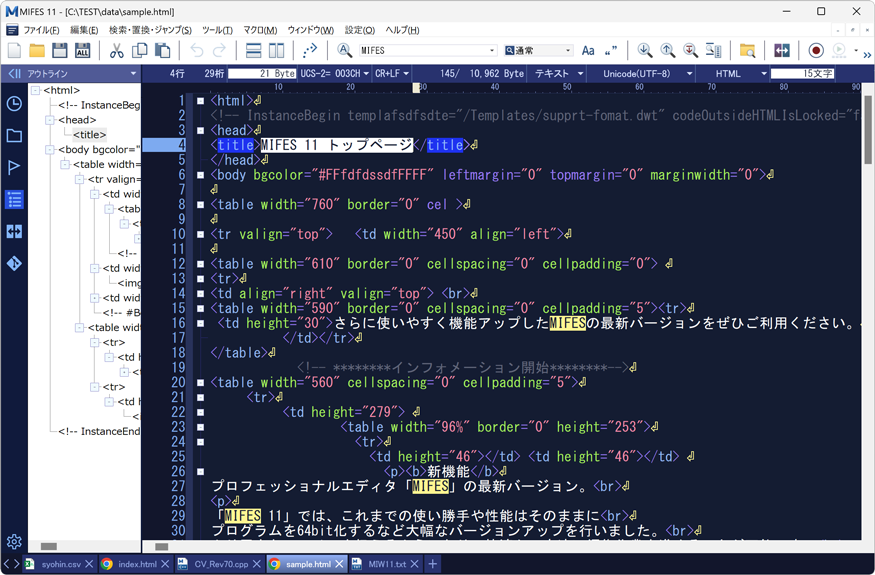The width and height of the screenshot is (875, 575).
Task: Click the Undo arrow in toolbar
Action: [x=197, y=51]
